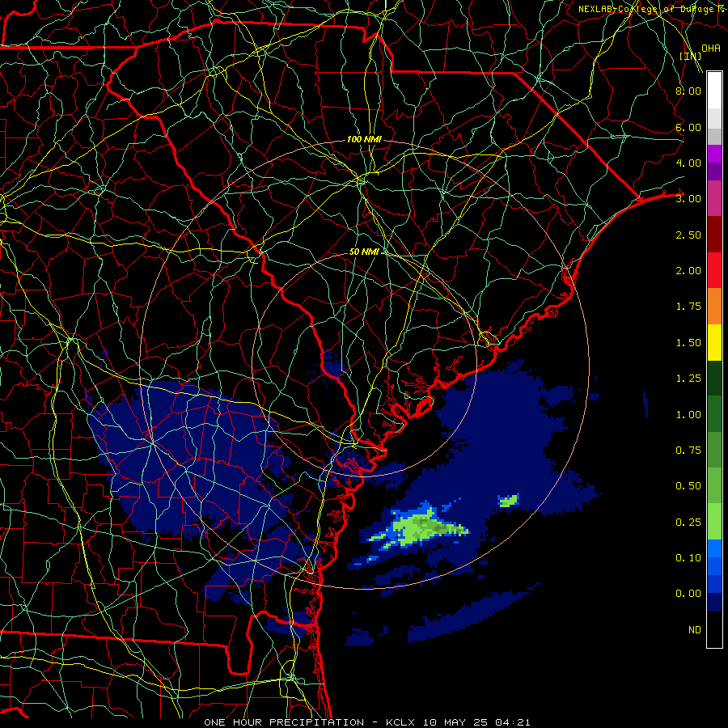Select the yellow legend swatch
728x728 pixels.
point(714,343)
